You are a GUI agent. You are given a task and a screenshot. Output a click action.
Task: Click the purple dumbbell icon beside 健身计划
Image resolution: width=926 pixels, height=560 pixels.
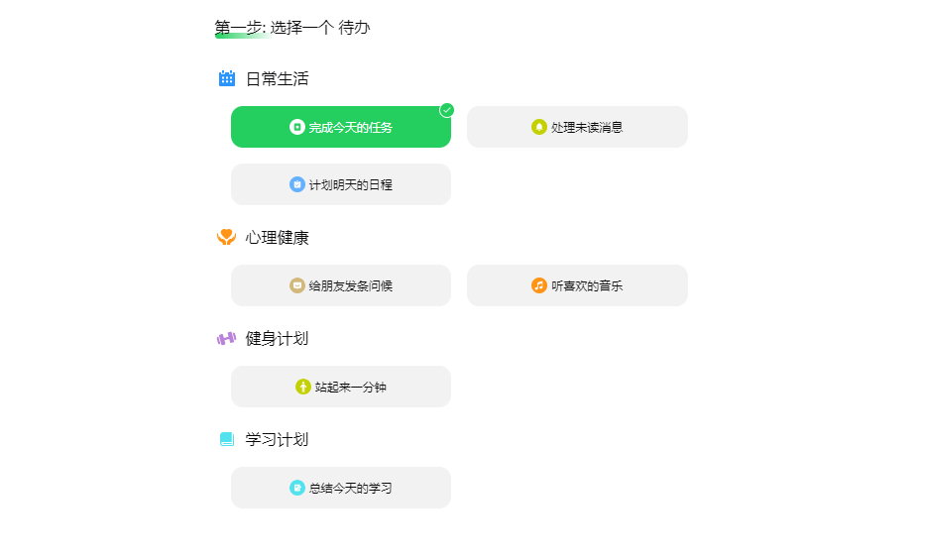227,338
